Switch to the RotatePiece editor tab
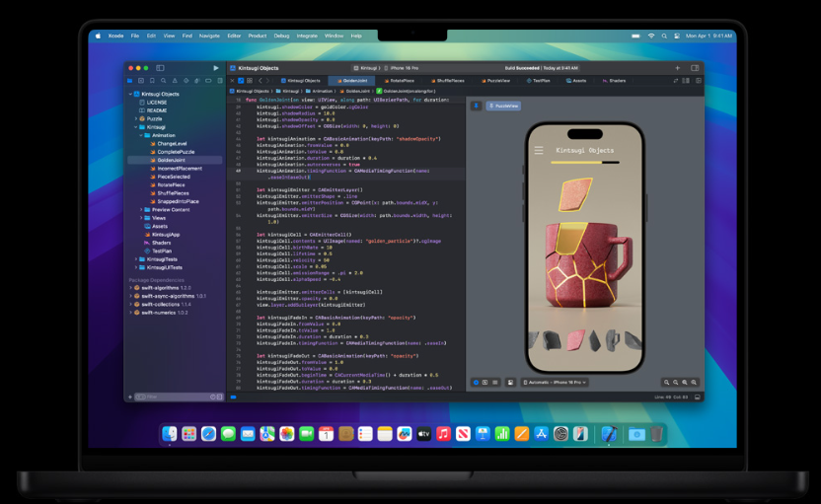Image resolution: width=821 pixels, height=504 pixels. coord(401,80)
